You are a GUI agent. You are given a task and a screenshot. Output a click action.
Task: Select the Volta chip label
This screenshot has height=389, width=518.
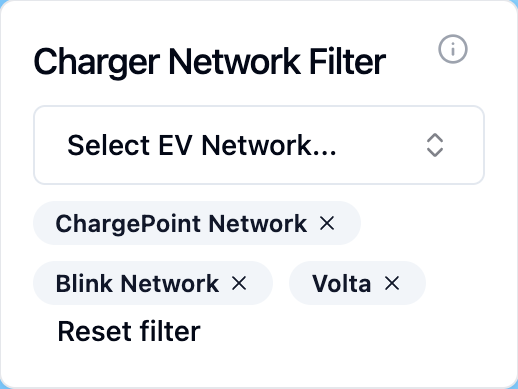pyautogui.click(x=341, y=284)
